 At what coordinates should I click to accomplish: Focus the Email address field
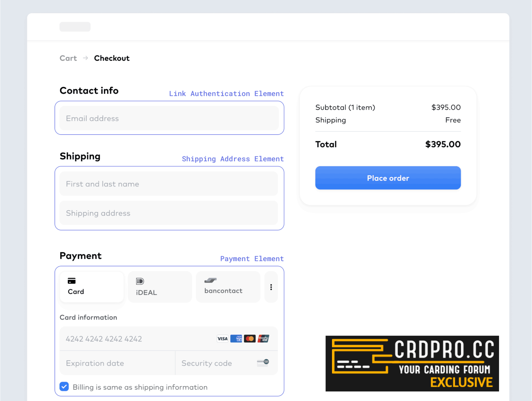169,118
